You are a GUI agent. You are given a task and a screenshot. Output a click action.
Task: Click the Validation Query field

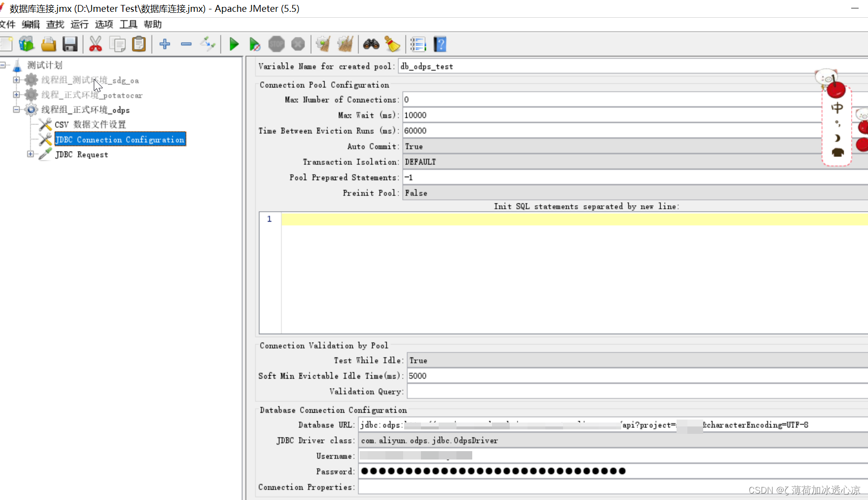pyautogui.click(x=638, y=391)
